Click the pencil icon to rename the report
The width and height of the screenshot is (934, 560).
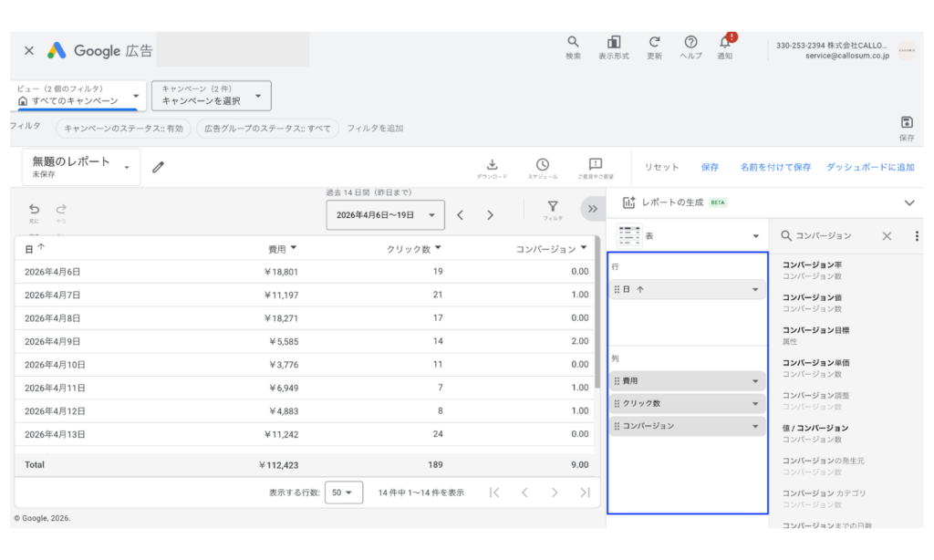(158, 167)
